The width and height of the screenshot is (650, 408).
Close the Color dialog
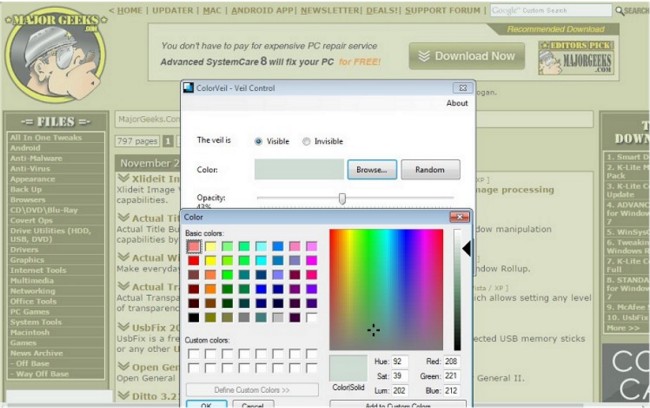click(x=459, y=217)
